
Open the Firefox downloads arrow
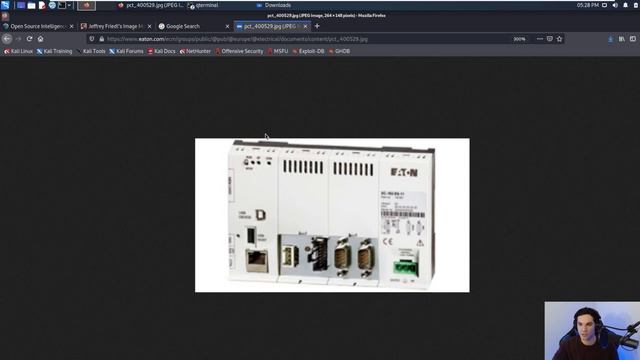coord(611,39)
